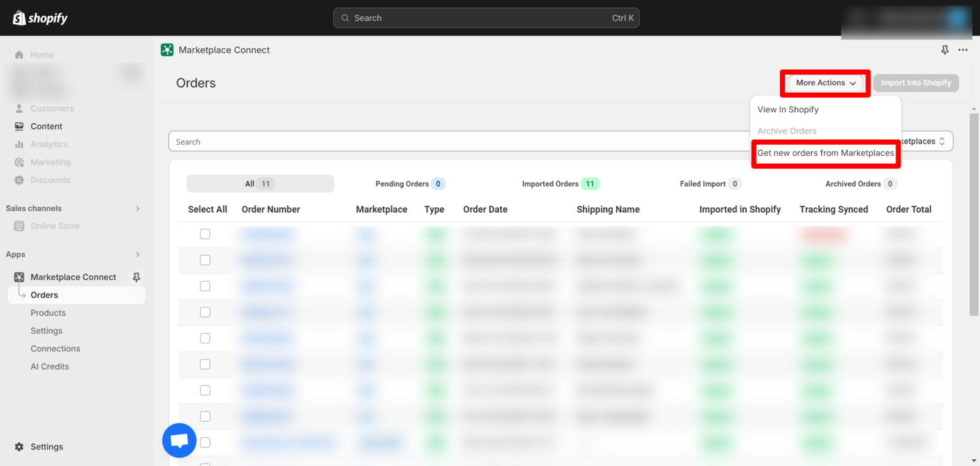Click the search magnifier icon in top bar

(x=345, y=18)
